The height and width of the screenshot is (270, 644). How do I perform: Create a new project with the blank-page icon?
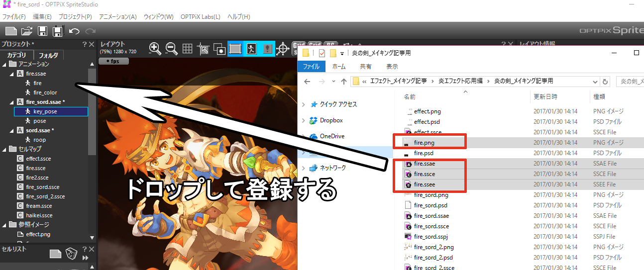click(11, 31)
